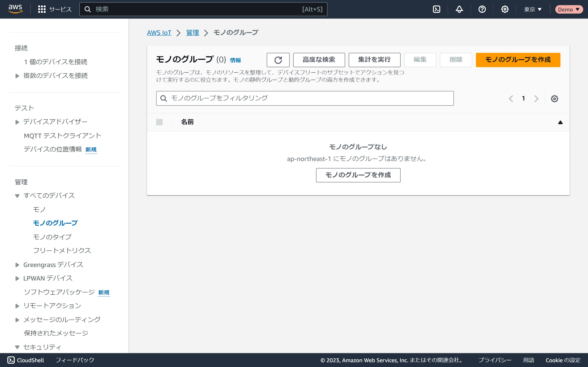
Task: Open the top bar settings gear
Action: pos(505,9)
